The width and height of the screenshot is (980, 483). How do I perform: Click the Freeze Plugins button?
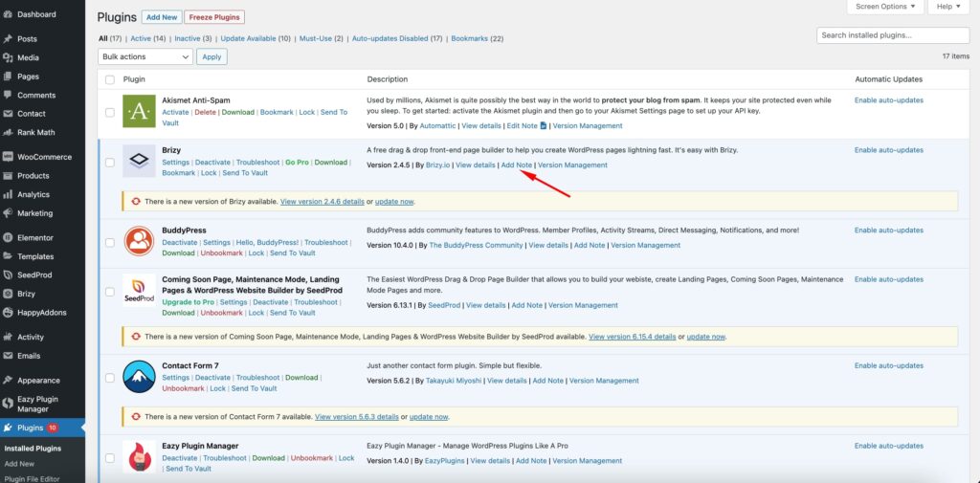click(214, 17)
